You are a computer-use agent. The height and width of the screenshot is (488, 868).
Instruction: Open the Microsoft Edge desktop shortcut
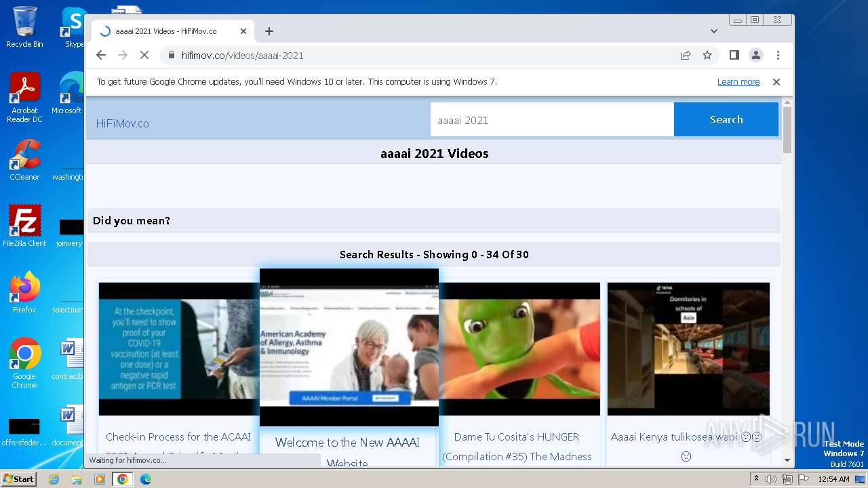point(68,93)
